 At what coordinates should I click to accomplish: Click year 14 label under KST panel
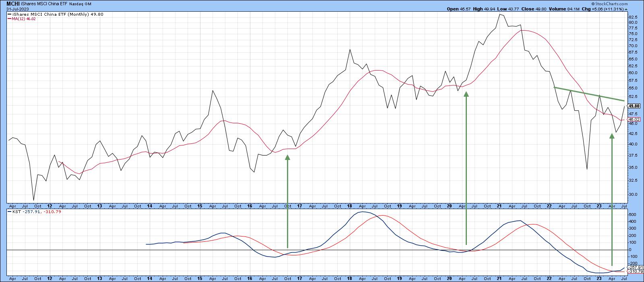[150, 278]
